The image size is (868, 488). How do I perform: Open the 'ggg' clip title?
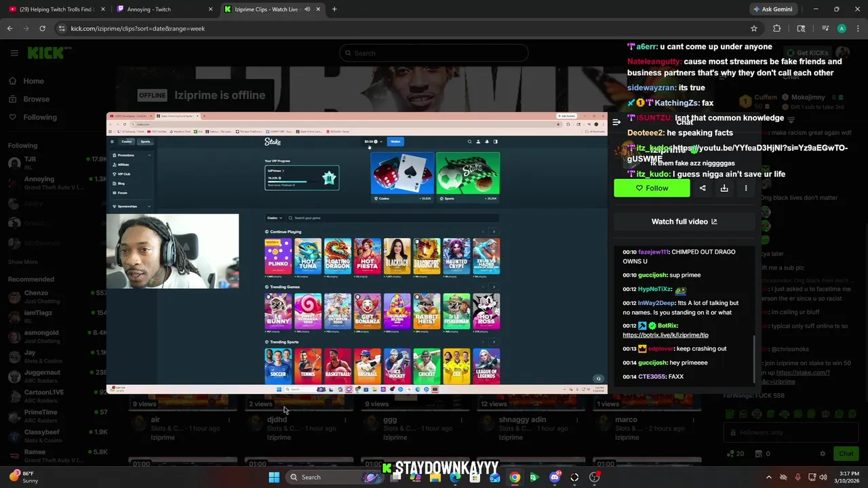[390, 420]
